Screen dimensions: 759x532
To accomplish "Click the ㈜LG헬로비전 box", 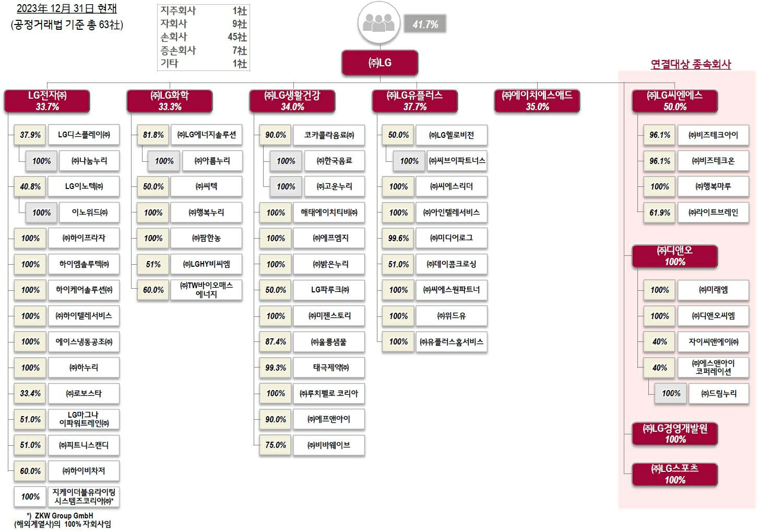I will click(452, 135).
